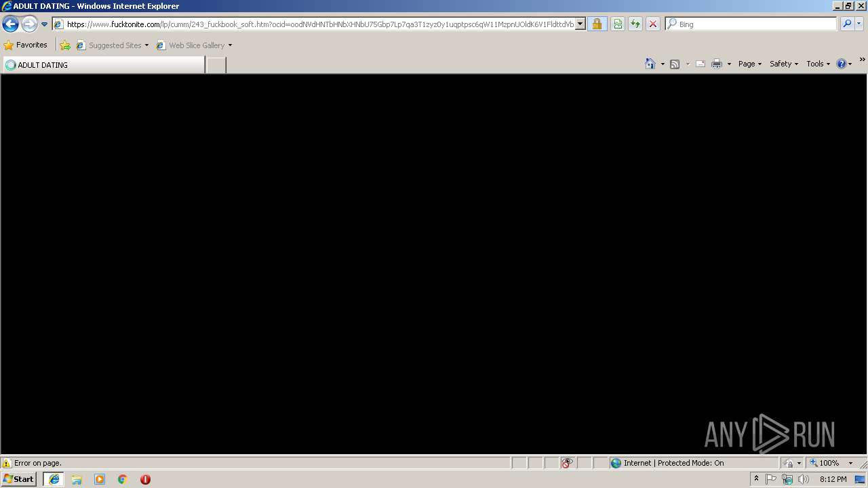Click the address bar URL field
Viewport: 868px width, 488px height.
pos(314,24)
